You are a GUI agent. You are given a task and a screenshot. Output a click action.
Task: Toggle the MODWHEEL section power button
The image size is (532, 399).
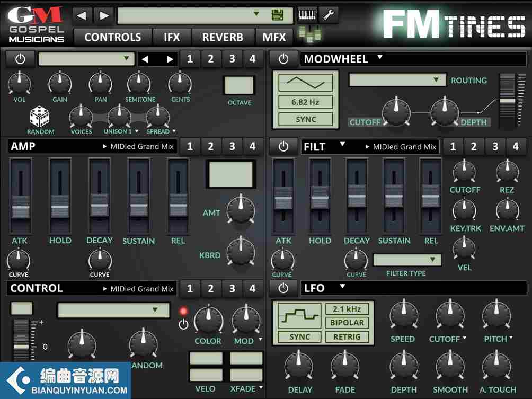283,59
